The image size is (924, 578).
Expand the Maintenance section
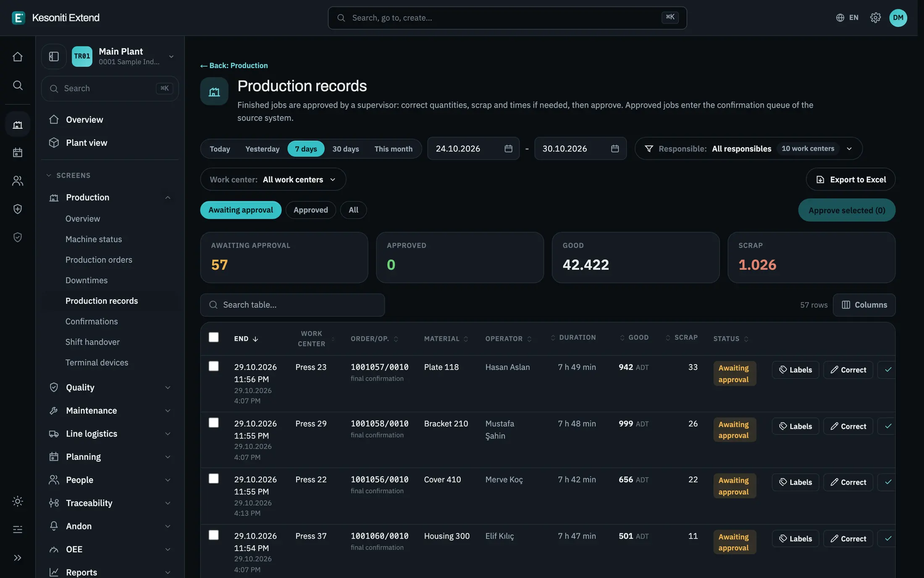click(110, 410)
